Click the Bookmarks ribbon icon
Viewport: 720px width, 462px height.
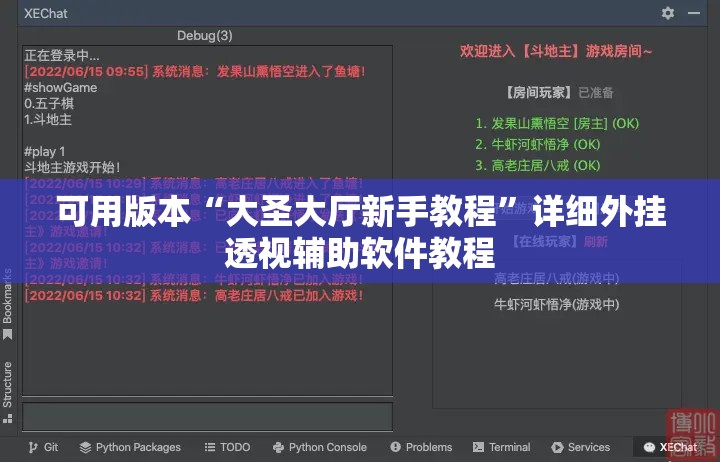click(7, 334)
